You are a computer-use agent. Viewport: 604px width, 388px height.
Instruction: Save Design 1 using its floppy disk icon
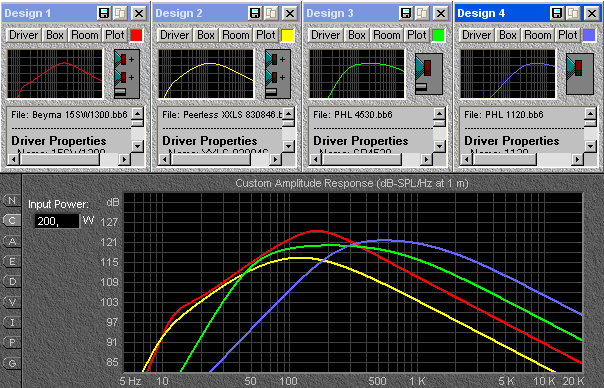pos(104,13)
